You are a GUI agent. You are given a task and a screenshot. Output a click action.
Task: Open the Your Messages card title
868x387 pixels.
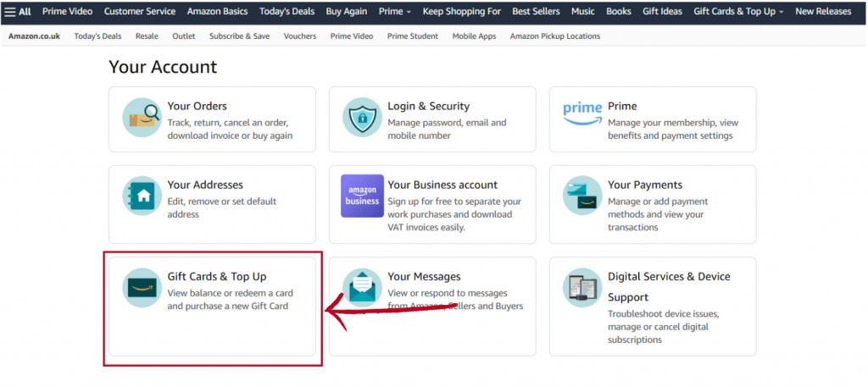click(x=424, y=276)
